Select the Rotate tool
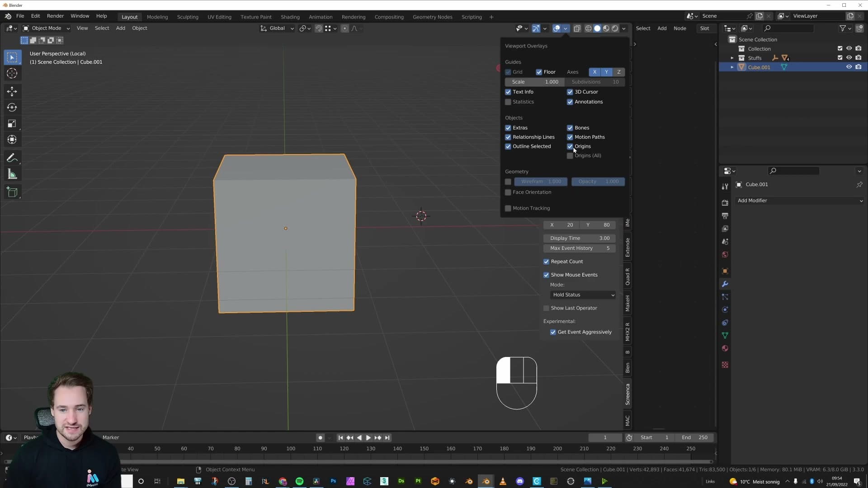The width and height of the screenshot is (868, 488). click(x=12, y=108)
